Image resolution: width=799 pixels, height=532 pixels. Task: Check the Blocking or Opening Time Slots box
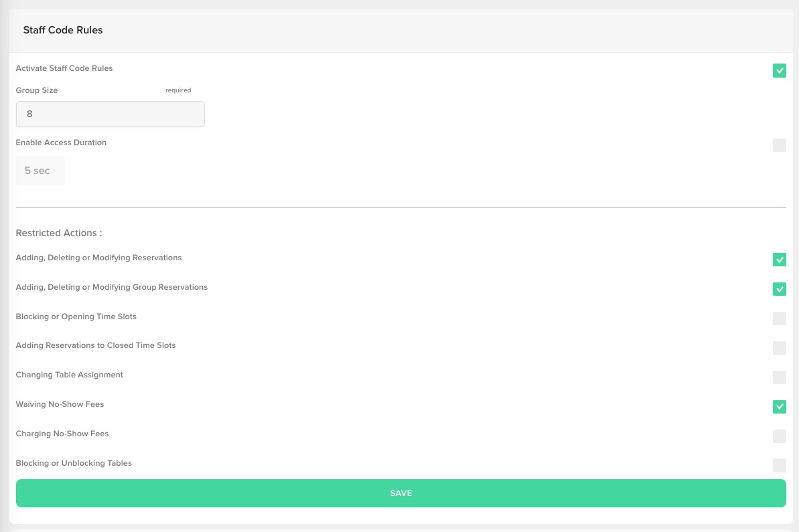(x=779, y=319)
